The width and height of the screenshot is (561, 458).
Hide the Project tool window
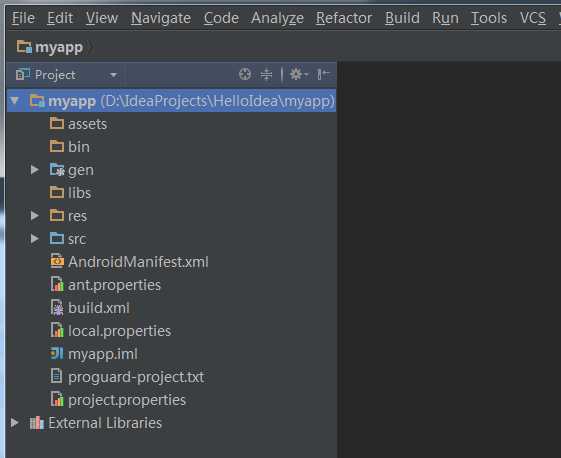tap(323, 74)
